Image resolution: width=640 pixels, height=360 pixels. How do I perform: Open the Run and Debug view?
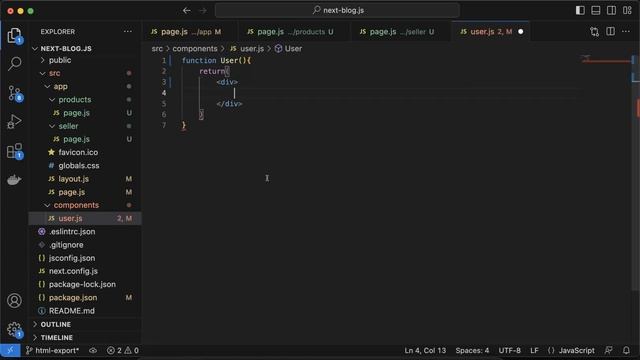(x=14, y=122)
